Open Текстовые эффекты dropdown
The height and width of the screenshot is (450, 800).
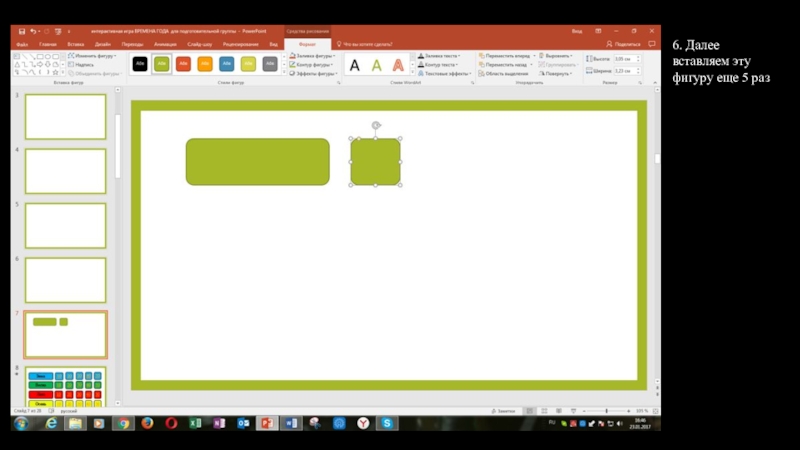444,73
